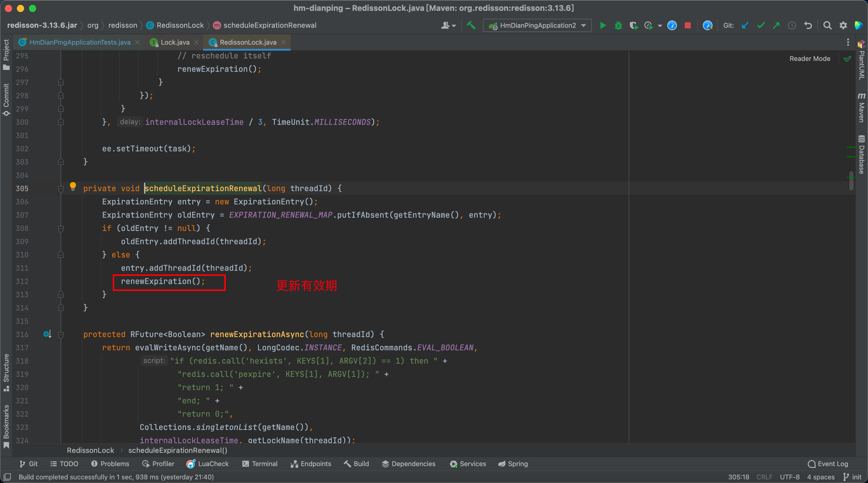The width and height of the screenshot is (868, 483).
Task: Close the RedissonLock.java tab
Action: tap(283, 42)
